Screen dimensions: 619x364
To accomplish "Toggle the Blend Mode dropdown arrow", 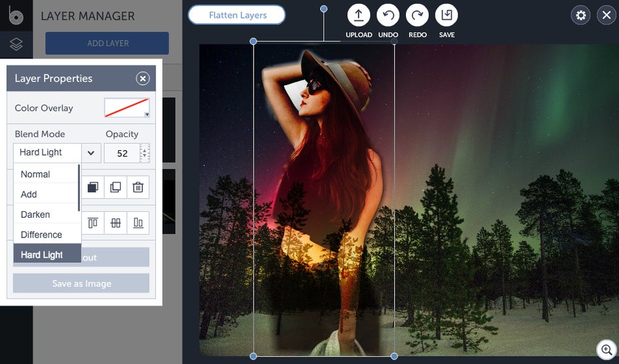I will [91, 153].
